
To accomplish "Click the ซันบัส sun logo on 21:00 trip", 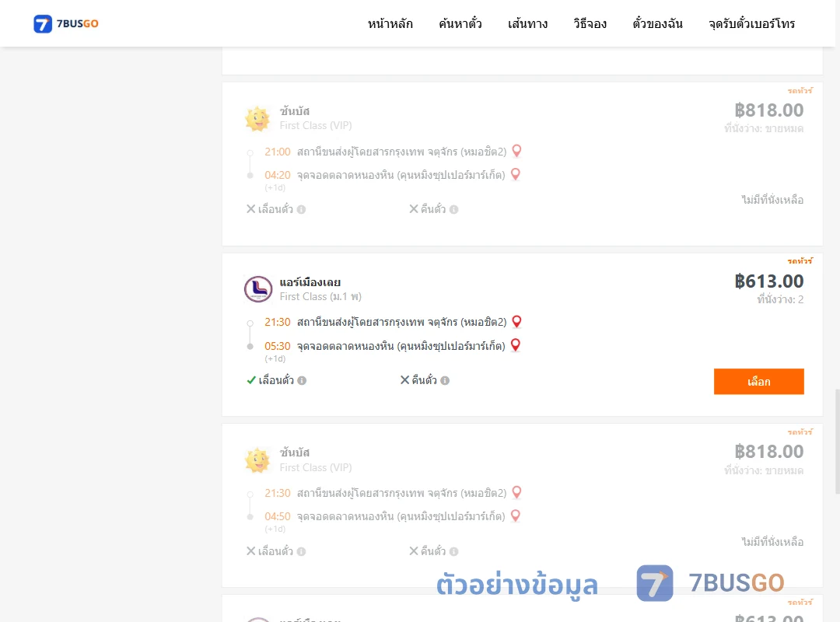I will 257,118.
